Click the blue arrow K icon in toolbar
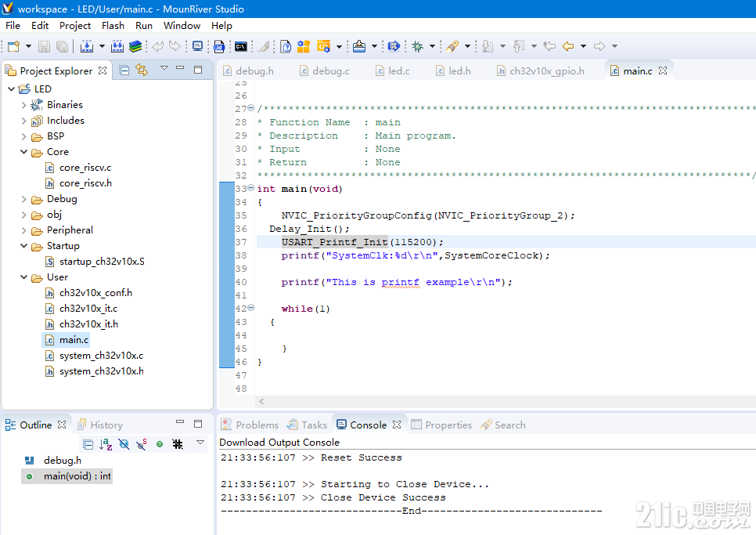This screenshot has height=535, width=756. [x=394, y=46]
